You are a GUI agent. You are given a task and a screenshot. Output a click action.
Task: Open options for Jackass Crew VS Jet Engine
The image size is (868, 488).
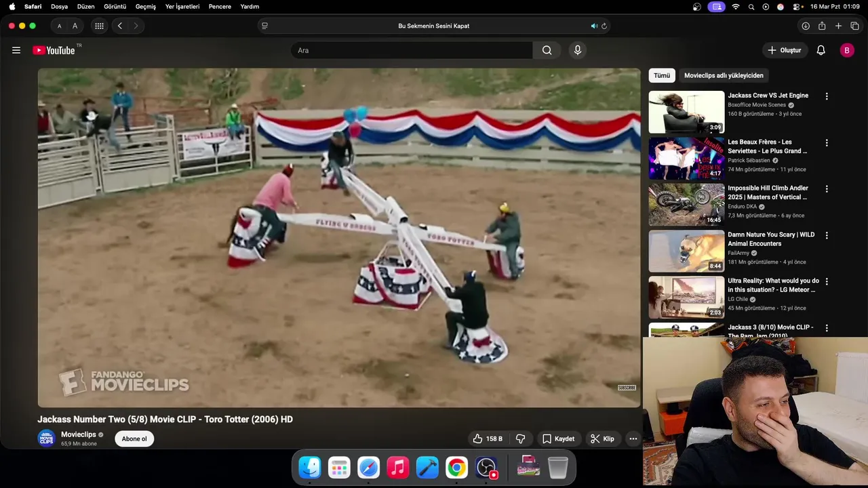click(x=826, y=96)
